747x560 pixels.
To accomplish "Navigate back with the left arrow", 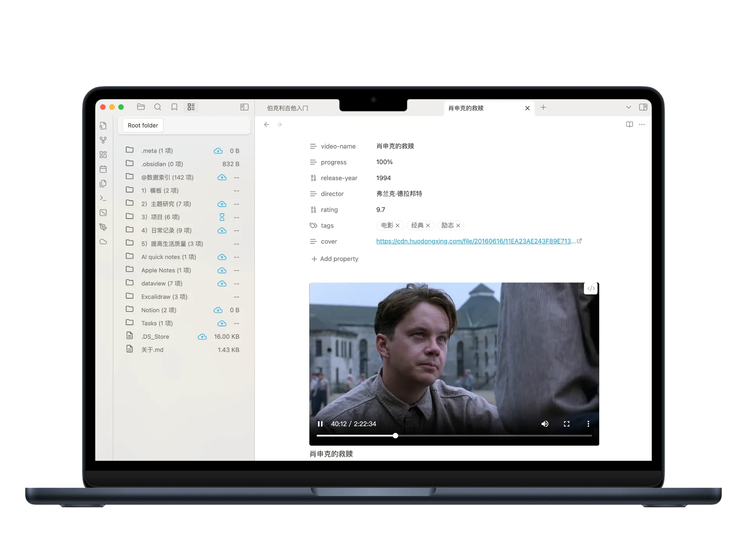I will [x=267, y=124].
